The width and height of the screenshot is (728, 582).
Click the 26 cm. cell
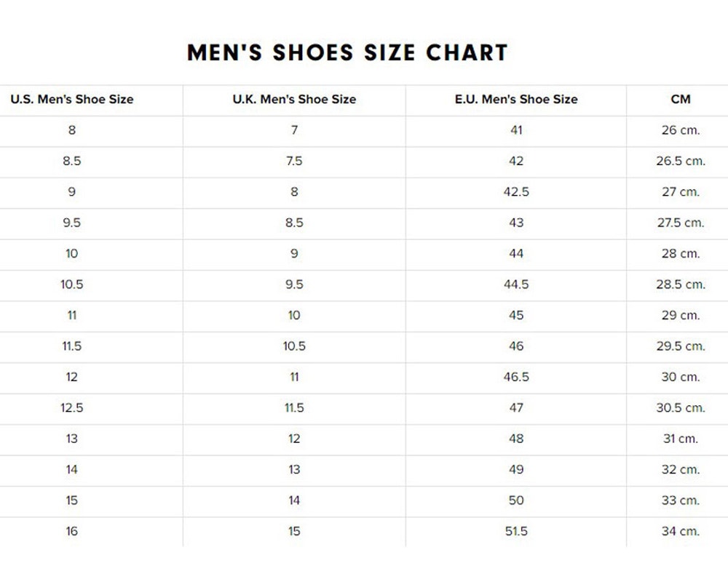[681, 130]
